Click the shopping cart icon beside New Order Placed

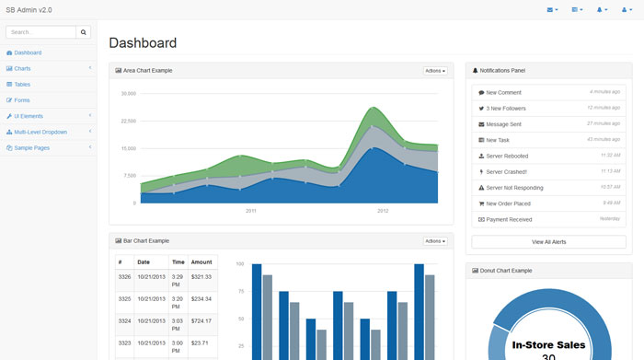(x=481, y=203)
